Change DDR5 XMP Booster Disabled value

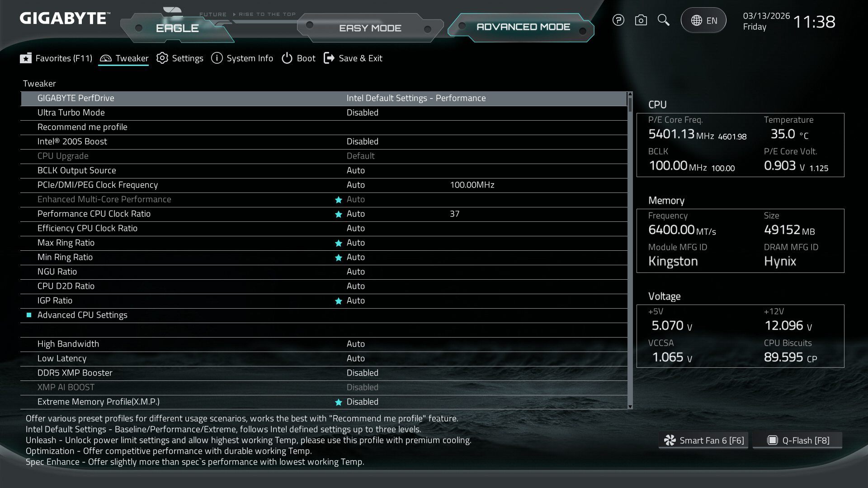coord(362,373)
